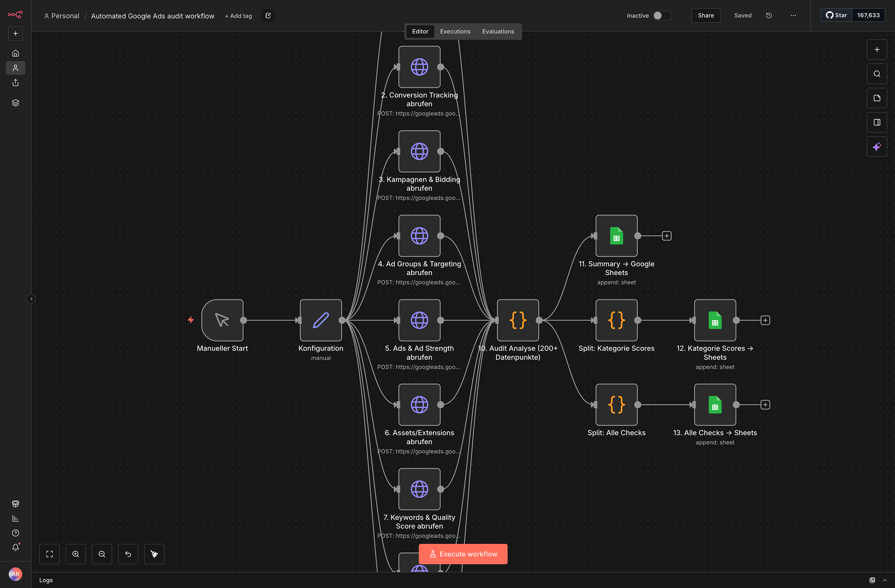
Task: Select the Konfiguration node
Action: (x=321, y=320)
